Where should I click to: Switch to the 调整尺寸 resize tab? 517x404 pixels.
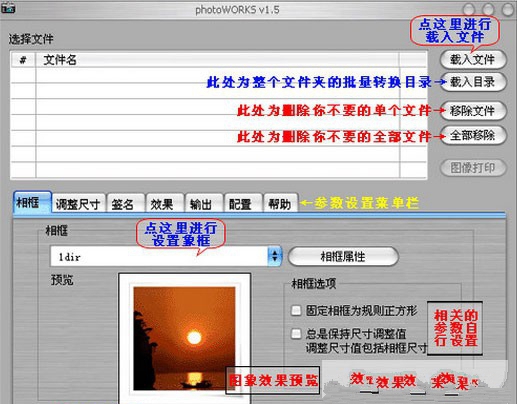pyautogui.click(x=78, y=204)
